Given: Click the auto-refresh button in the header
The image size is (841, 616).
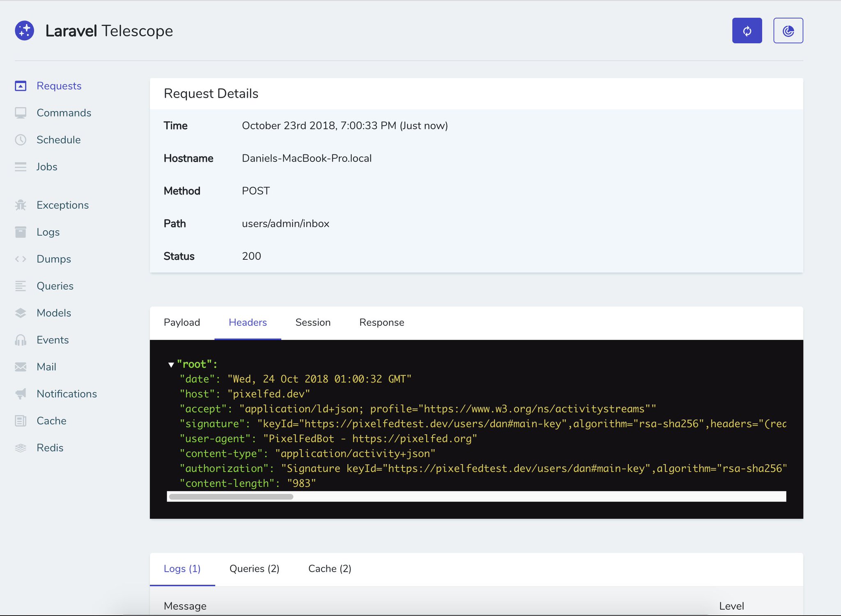Looking at the screenshot, I should click(747, 31).
